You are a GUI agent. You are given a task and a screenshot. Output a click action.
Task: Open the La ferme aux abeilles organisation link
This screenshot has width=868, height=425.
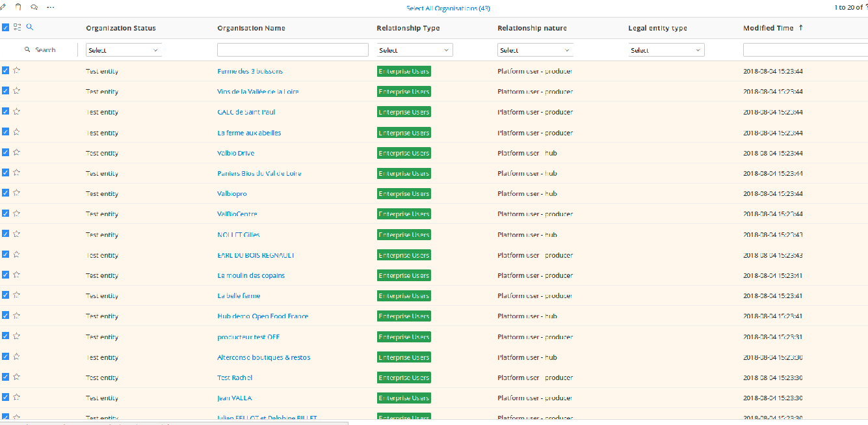pyautogui.click(x=249, y=133)
